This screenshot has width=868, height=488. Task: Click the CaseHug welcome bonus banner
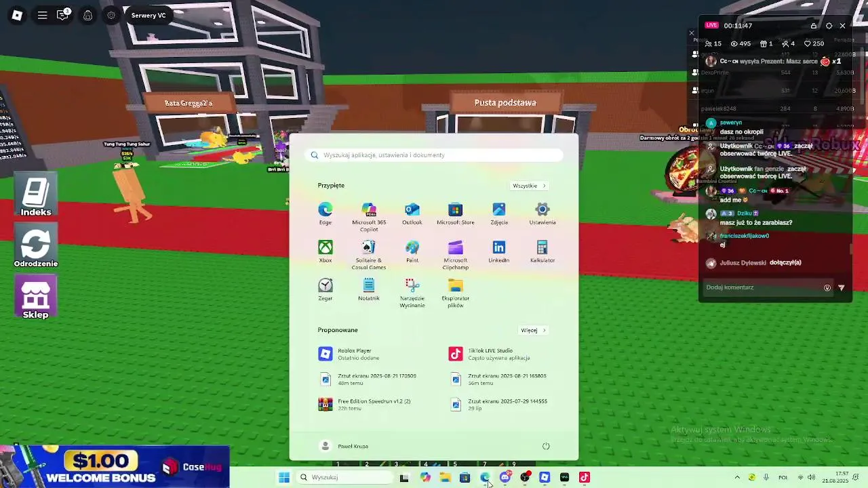point(115,466)
